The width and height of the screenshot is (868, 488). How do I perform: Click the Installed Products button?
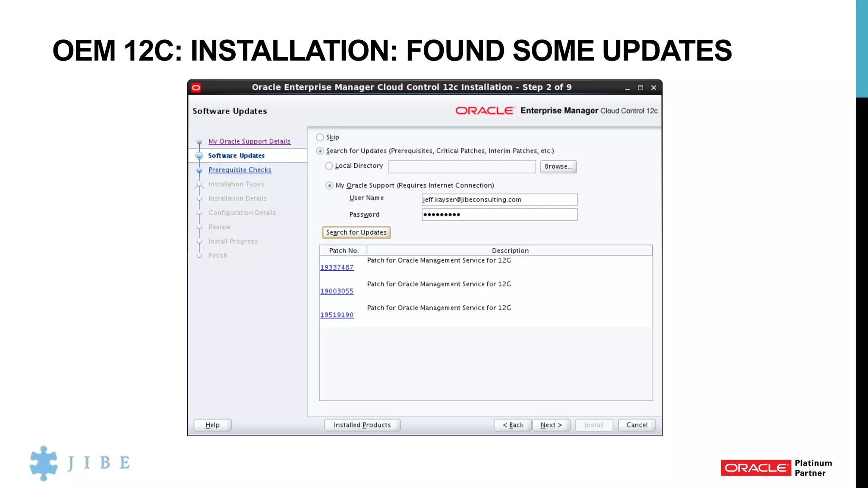tap(362, 425)
